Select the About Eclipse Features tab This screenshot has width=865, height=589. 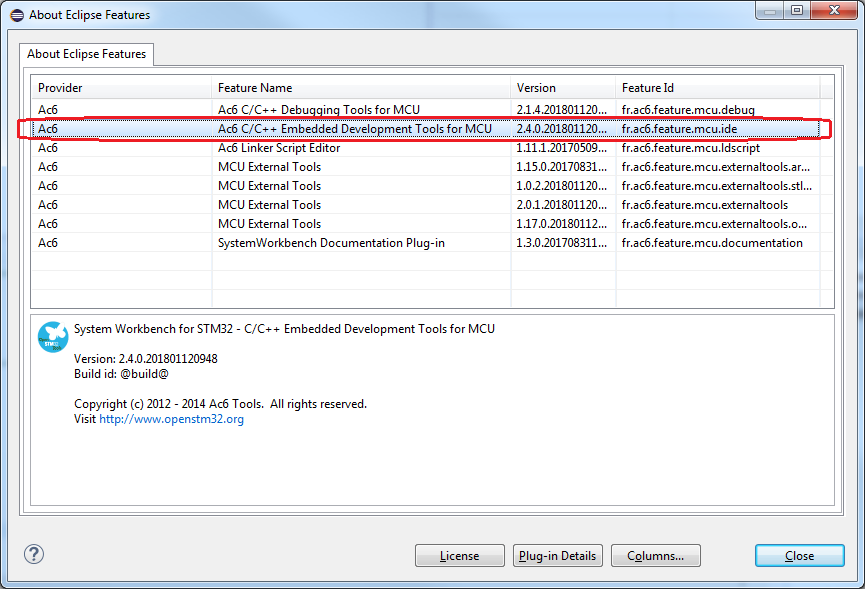(x=87, y=54)
